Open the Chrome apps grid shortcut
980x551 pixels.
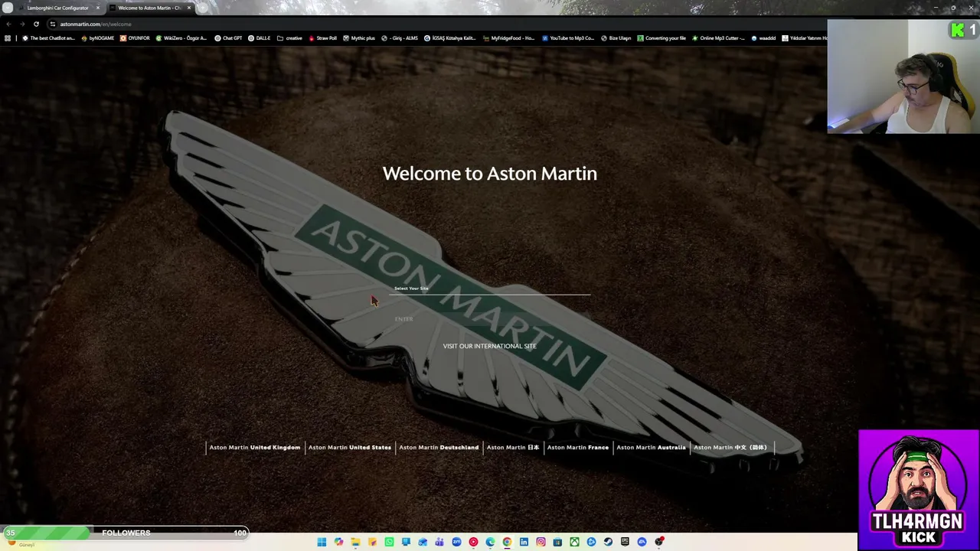[8, 38]
